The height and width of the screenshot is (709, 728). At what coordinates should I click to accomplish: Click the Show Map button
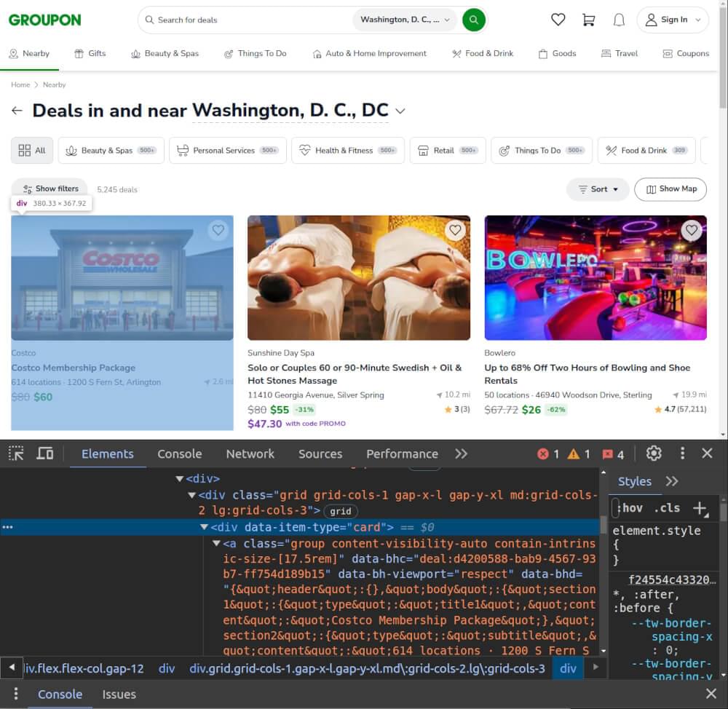[x=670, y=189]
